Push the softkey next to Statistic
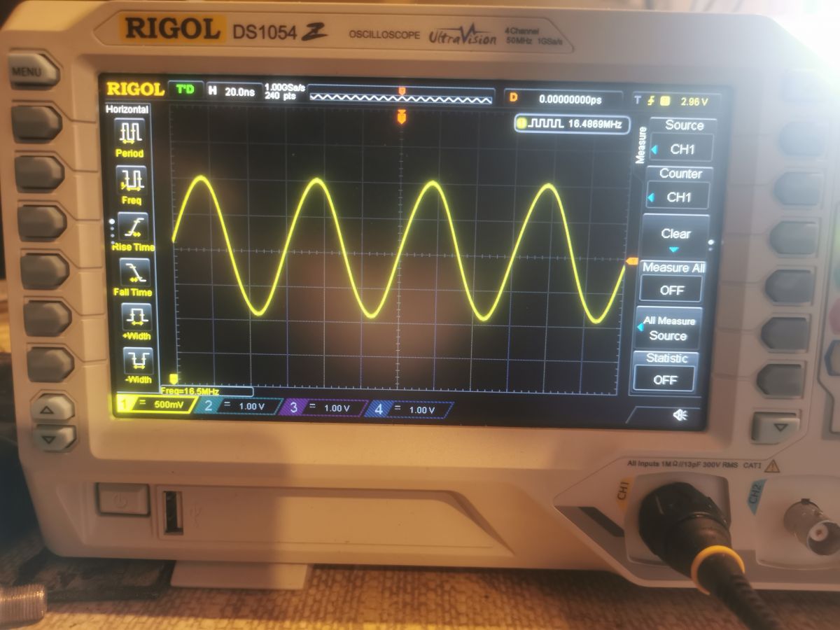This screenshot has width=840, height=630. pyautogui.click(x=780, y=380)
